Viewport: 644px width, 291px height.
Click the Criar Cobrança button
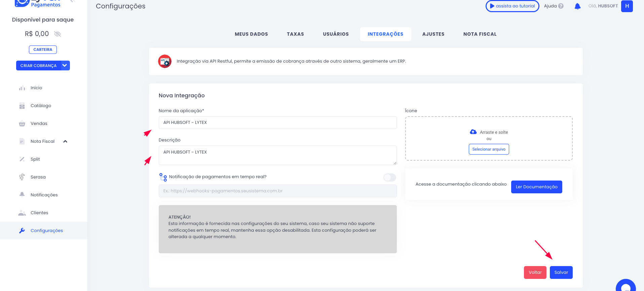tap(38, 66)
